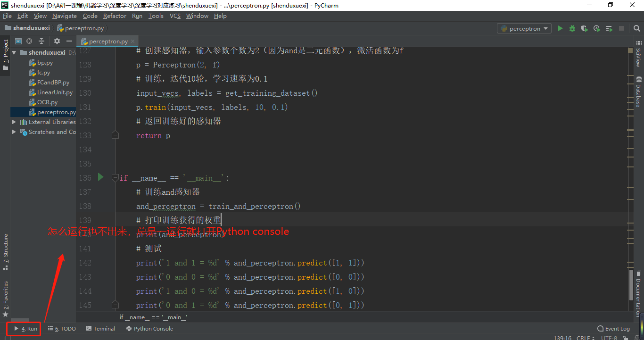Open Project panel settings gear icon
The height and width of the screenshot is (340, 644).
point(56,41)
